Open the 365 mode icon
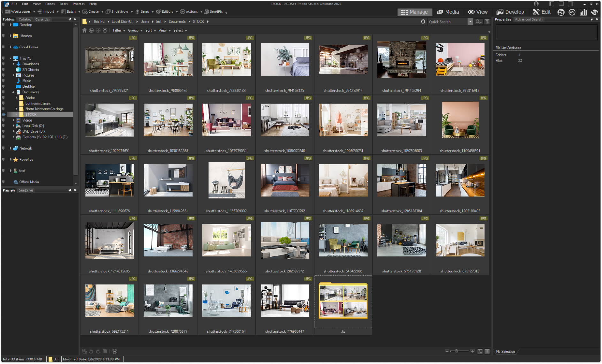602x364 pixels. [572, 12]
